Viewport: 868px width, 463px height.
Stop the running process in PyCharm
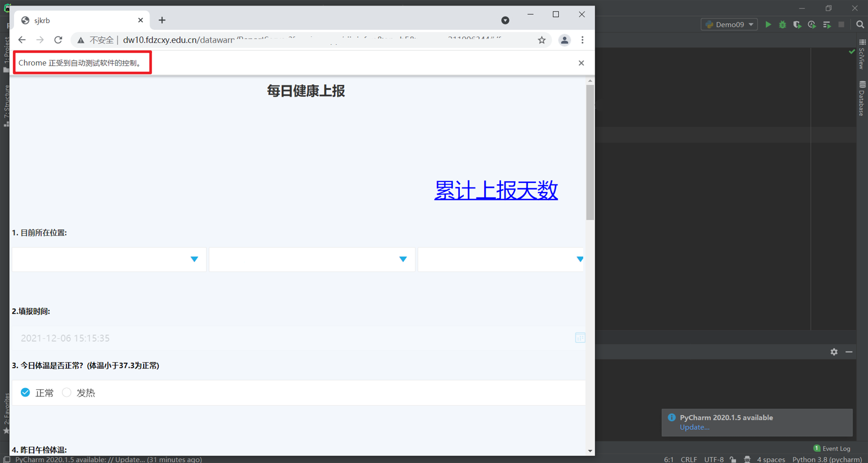pyautogui.click(x=841, y=24)
